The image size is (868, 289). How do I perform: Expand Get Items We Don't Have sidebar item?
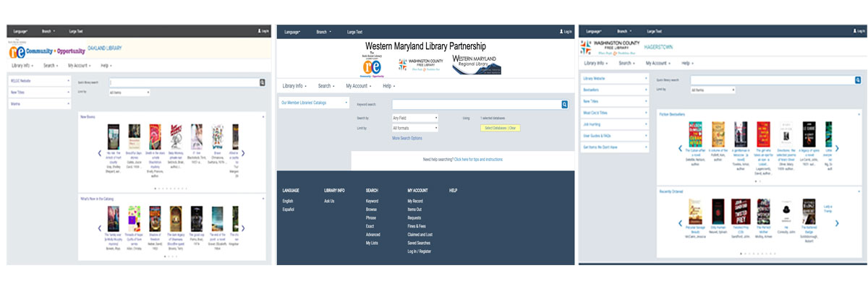pyautogui.click(x=615, y=147)
